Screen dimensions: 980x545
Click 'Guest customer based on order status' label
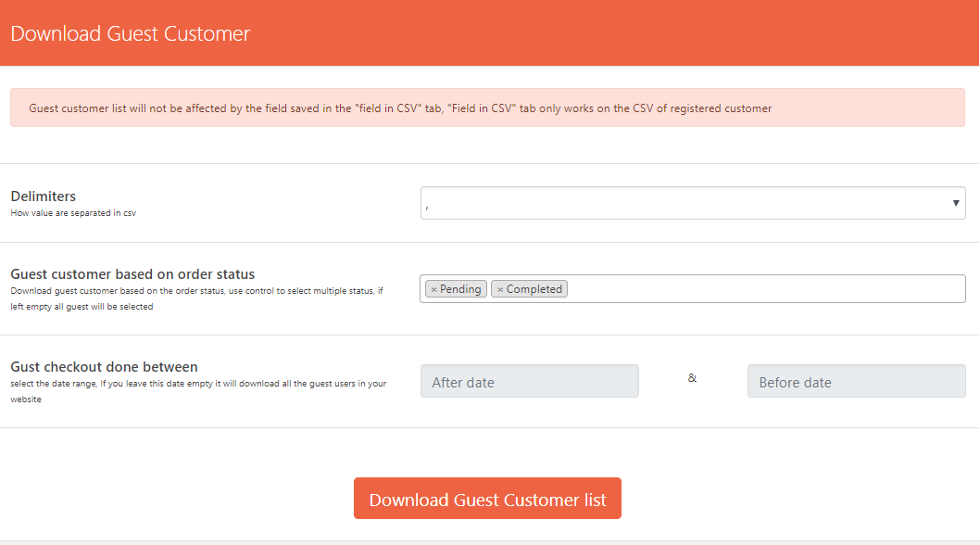click(132, 273)
